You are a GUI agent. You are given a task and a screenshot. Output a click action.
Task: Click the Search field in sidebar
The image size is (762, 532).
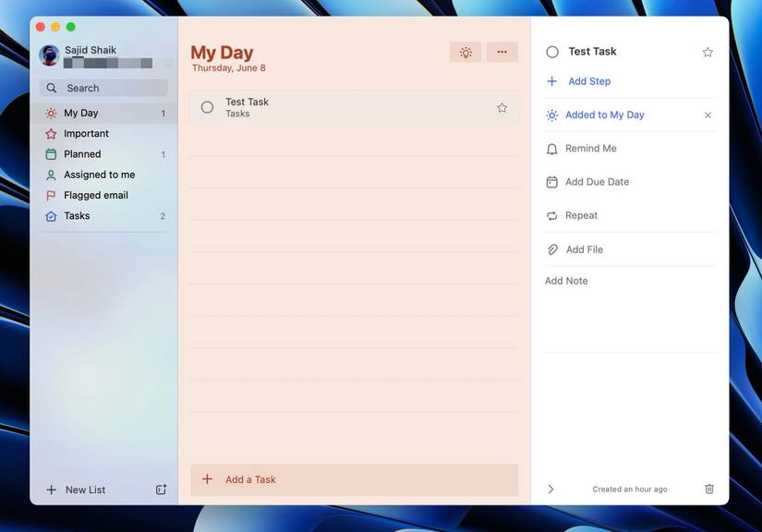[x=103, y=88]
